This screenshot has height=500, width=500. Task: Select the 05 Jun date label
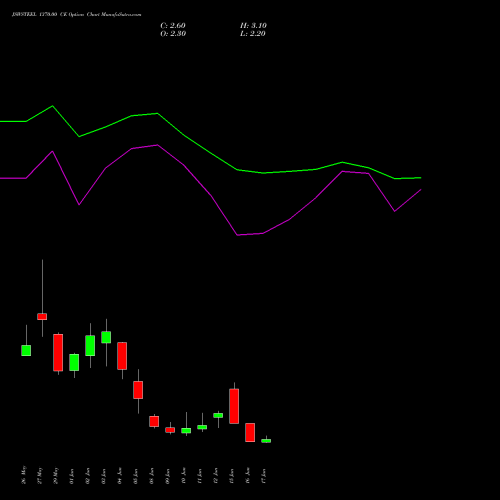(x=136, y=476)
